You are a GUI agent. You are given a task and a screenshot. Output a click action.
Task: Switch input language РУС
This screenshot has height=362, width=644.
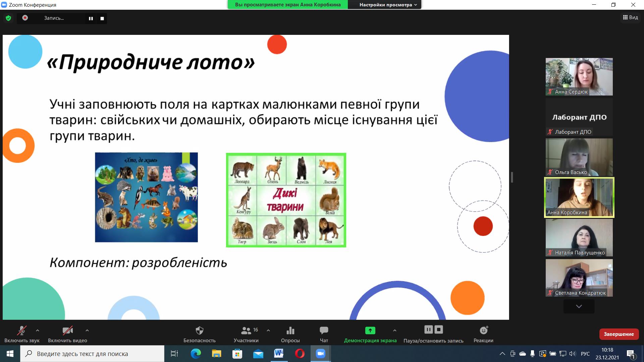click(x=585, y=354)
